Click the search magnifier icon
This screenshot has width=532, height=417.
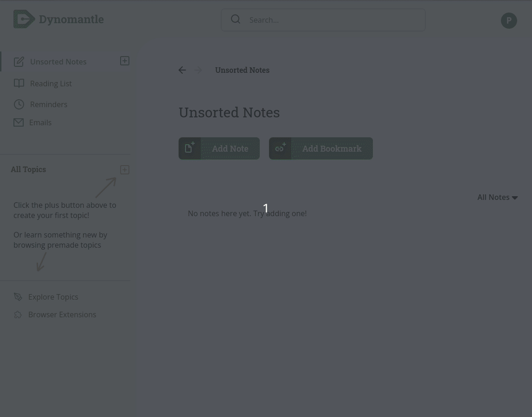click(x=236, y=19)
